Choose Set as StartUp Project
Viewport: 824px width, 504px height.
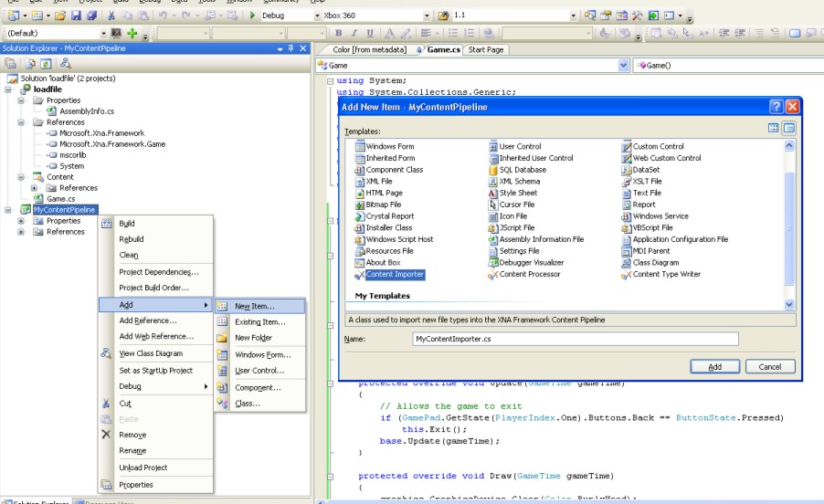pyautogui.click(x=156, y=370)
